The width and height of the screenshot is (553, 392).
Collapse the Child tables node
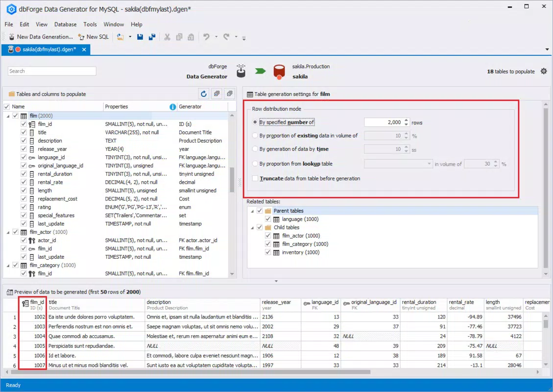(252, 227)
